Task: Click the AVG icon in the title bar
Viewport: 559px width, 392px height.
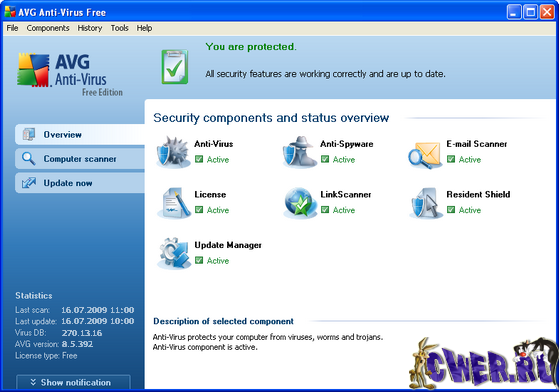Action: pyautogui.click(x=10, y=12)
